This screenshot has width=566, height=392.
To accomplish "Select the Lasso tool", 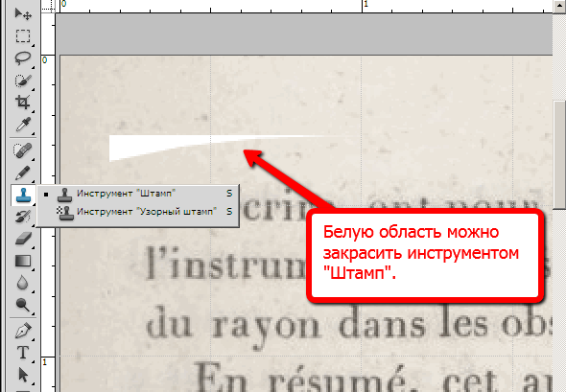I will tap(23, 58).
